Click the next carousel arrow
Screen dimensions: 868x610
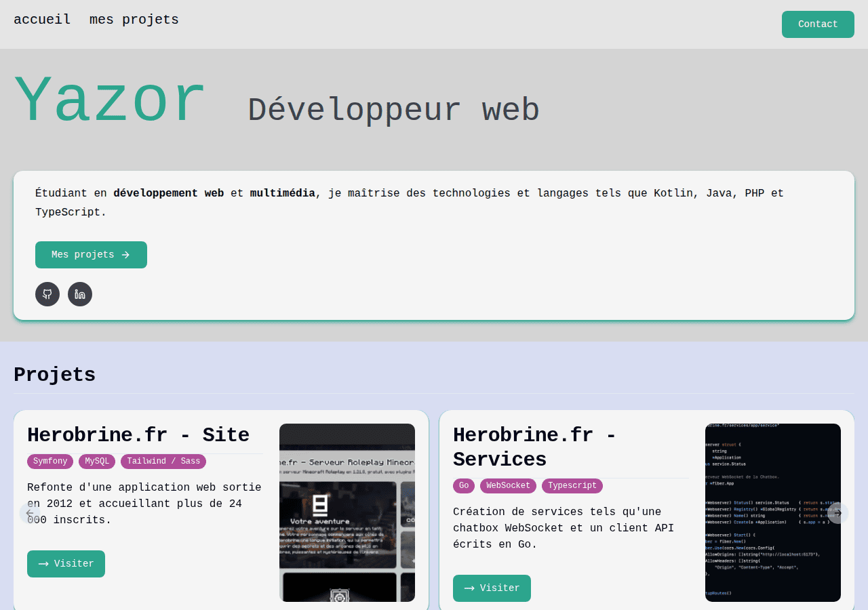point(838,513)
